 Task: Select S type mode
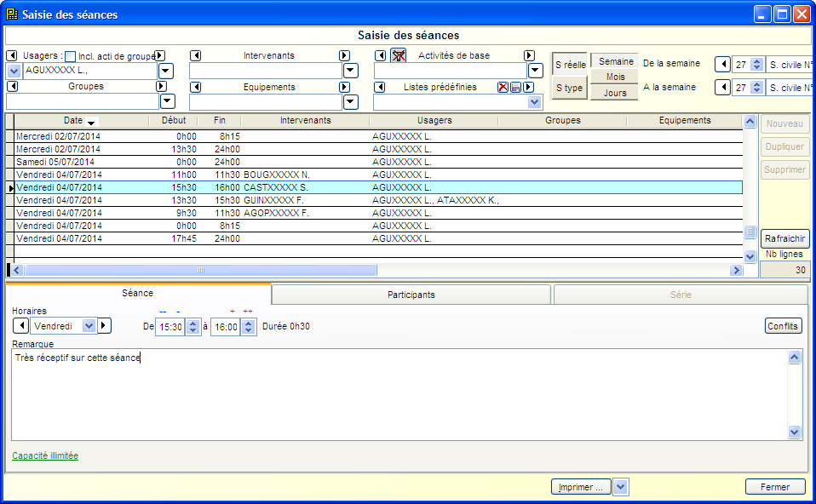[569, 88]
